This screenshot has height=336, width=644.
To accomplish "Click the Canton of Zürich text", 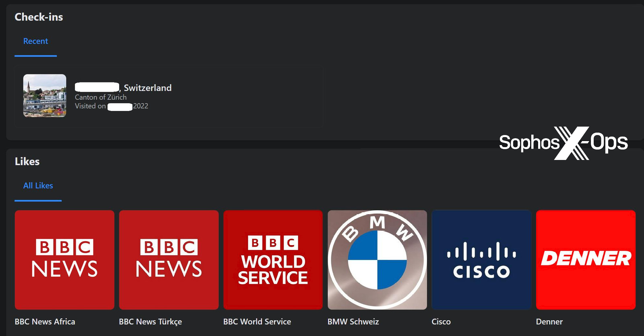I will point(101,97).
